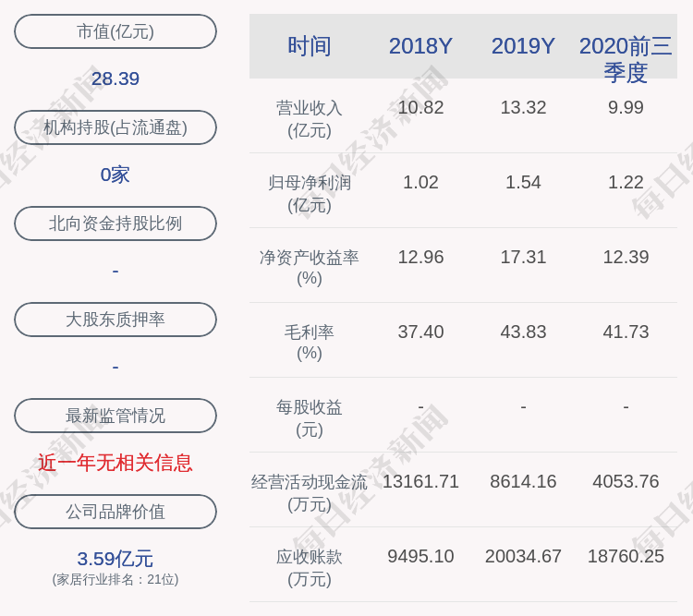The width and height of the screenshot is (693, 616).
Task: Click the 机构持股(占流通盘) pill label
Action: coord(115,127)
